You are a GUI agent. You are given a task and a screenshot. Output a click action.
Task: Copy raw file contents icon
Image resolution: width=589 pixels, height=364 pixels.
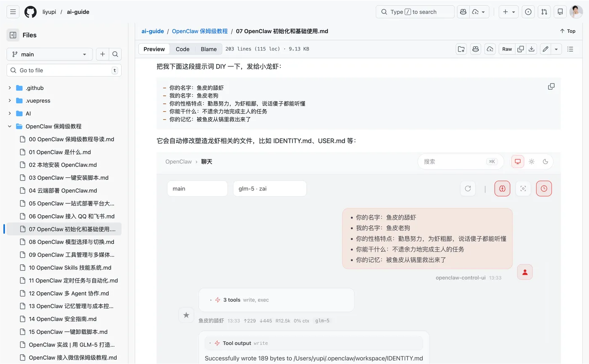click(520, 49)
